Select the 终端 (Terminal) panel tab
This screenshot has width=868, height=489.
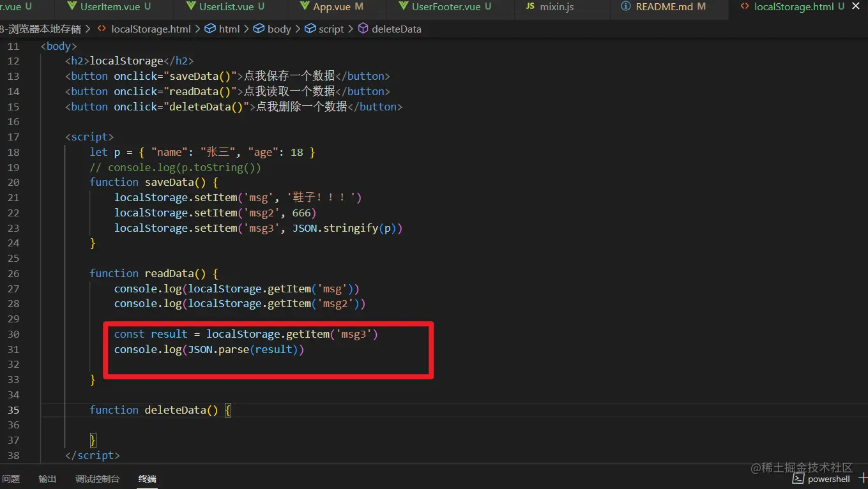[x=148, y=479]
